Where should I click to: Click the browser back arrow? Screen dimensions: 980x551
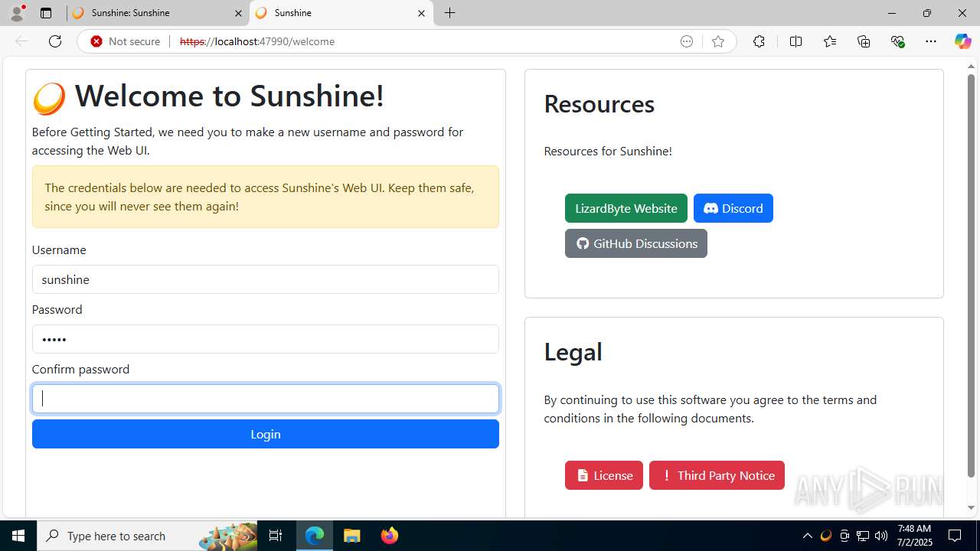click(21, 41)
